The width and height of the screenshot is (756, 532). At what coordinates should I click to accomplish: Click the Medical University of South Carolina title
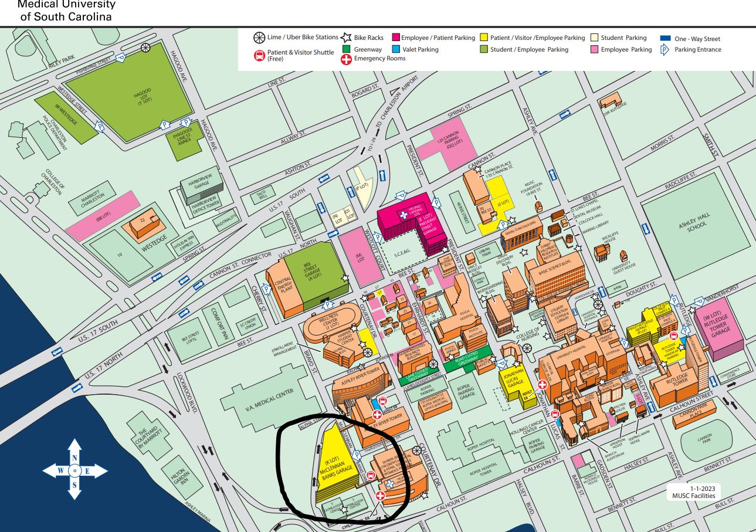pos(66,11)
